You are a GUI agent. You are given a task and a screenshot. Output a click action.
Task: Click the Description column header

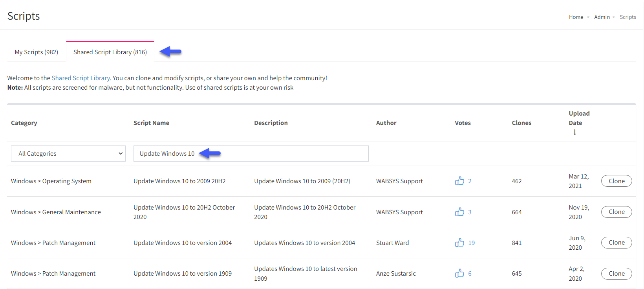[271, 123]
